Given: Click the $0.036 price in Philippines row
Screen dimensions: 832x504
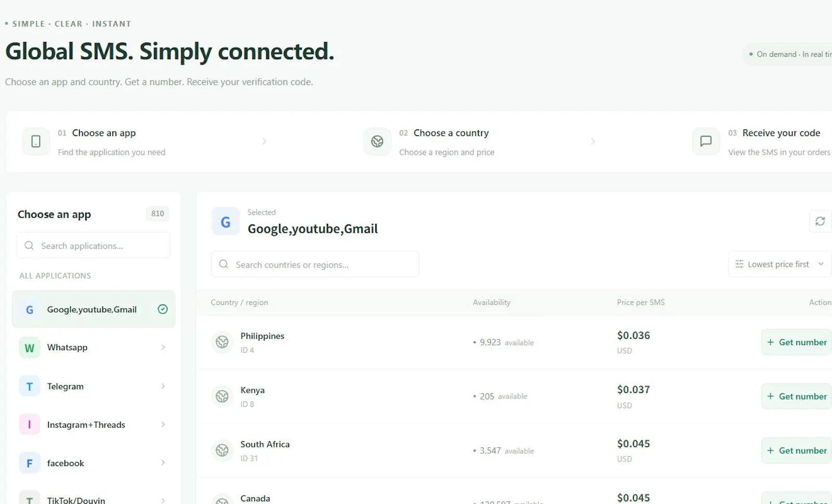Looking at the screenshot, I should (633, 336).
